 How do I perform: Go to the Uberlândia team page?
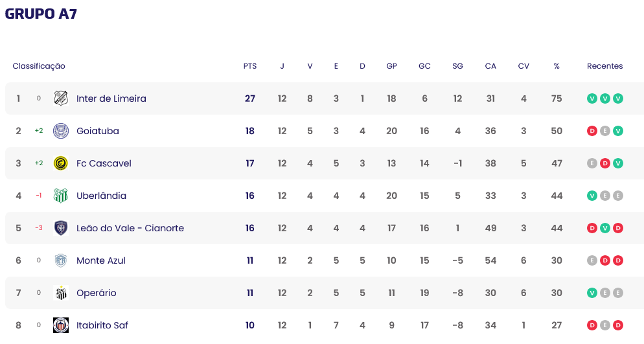tap(102, 196)
